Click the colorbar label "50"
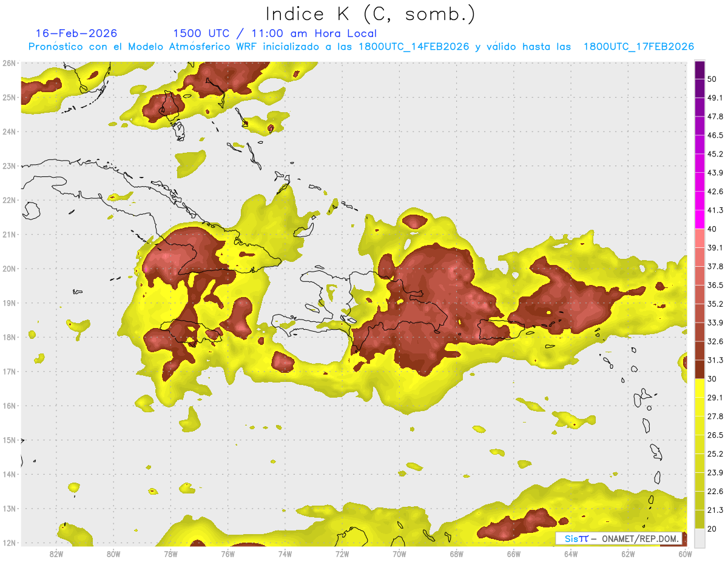The height and width of the screenshot is (562, 728). click(712, 79)
